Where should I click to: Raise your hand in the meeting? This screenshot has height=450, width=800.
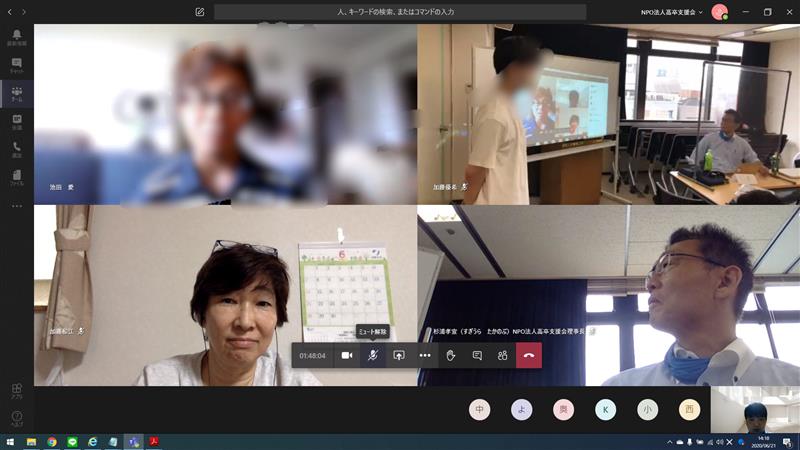coord(451,355)
